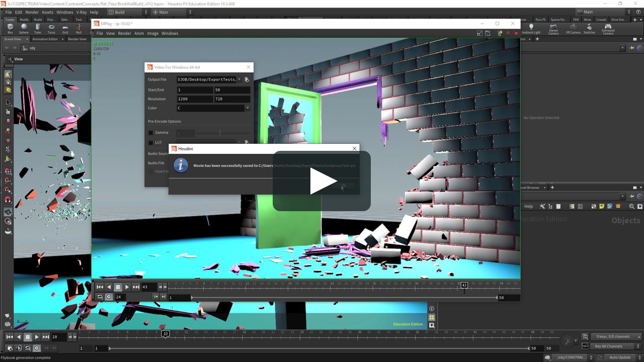The width and height of the screenshot is (644, 362).
Task: Click the VR Camera shelf tool
Action: tap(573, 29)
